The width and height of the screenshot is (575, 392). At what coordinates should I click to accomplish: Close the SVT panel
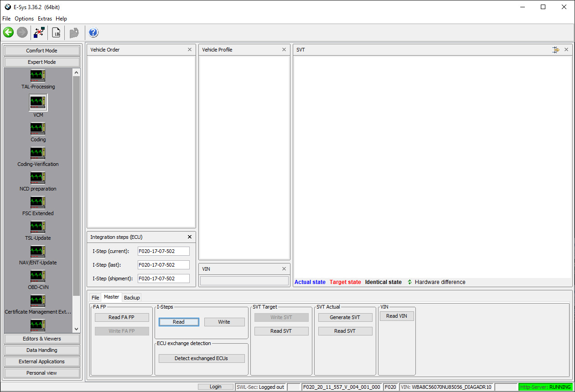point(566,50)
